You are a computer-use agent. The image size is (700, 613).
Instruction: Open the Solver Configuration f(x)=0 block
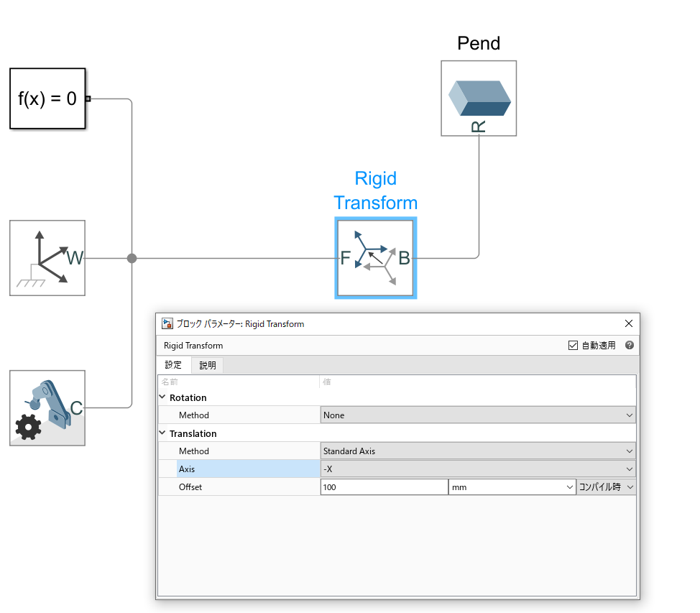(47, 99)
